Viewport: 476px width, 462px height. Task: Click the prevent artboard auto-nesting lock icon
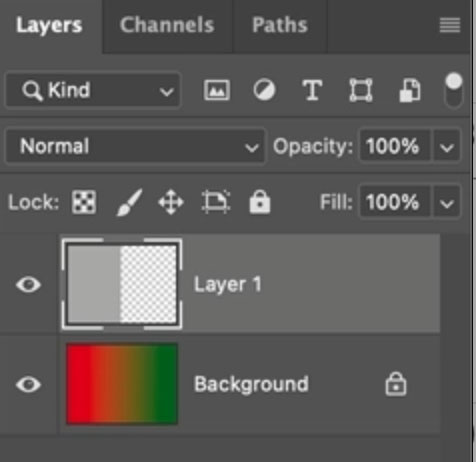[216, 202]
